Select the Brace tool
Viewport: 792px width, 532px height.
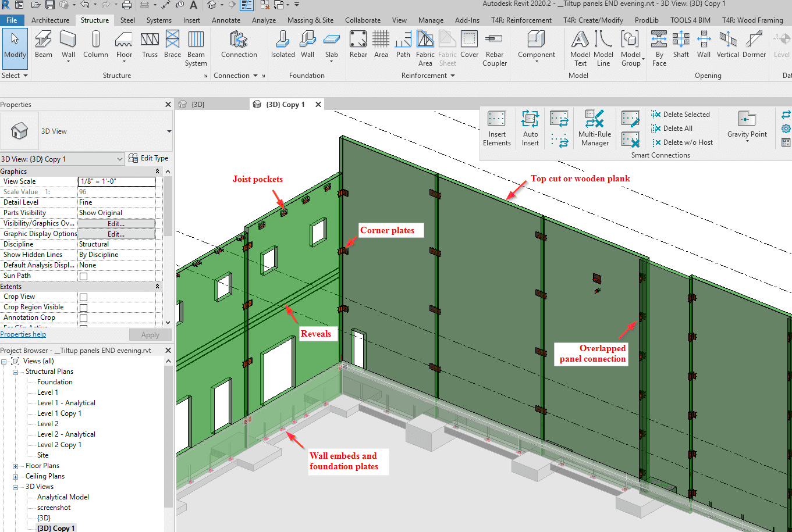(172, 45)
